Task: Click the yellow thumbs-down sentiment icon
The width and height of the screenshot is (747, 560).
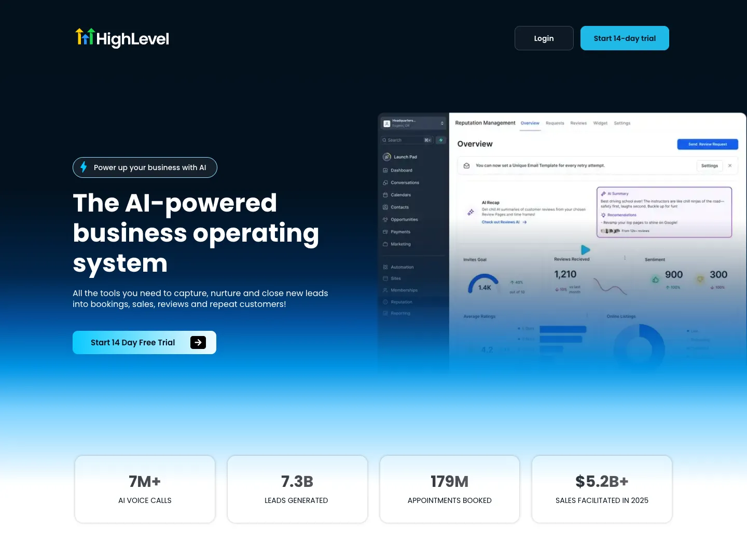Action: [x=700, y=279]
